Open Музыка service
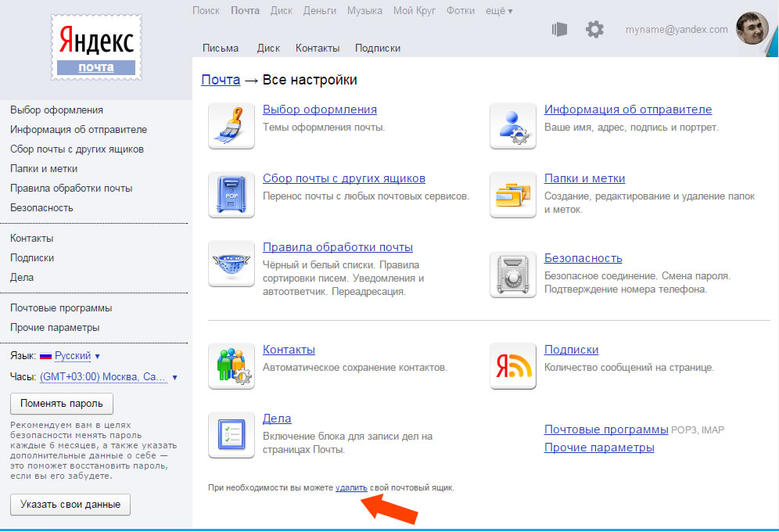Screen dimensions: 779x532 (364, 10)
